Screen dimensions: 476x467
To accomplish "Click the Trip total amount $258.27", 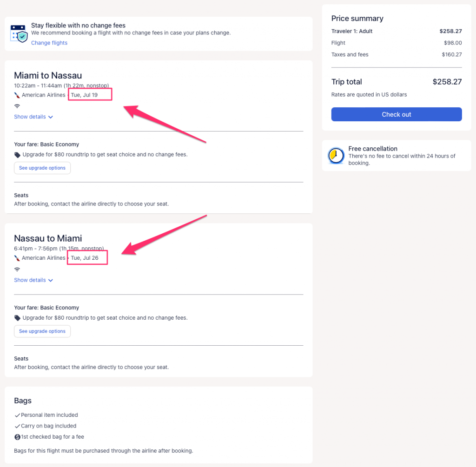I will coord(447,82).
